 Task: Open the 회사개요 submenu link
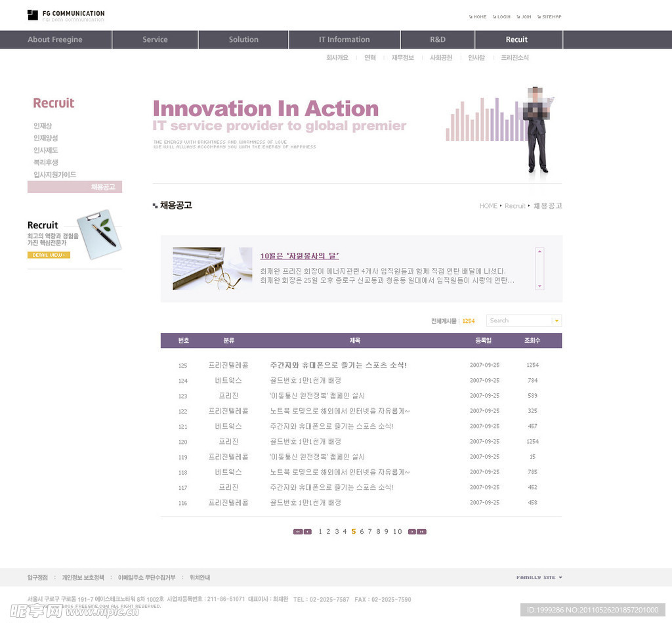click(x=337, y=58)
